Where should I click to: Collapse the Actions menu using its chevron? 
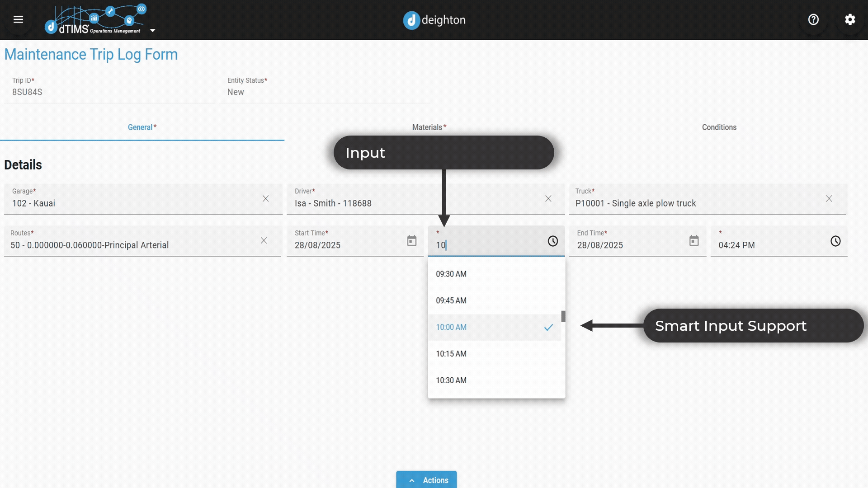point(412,480)
